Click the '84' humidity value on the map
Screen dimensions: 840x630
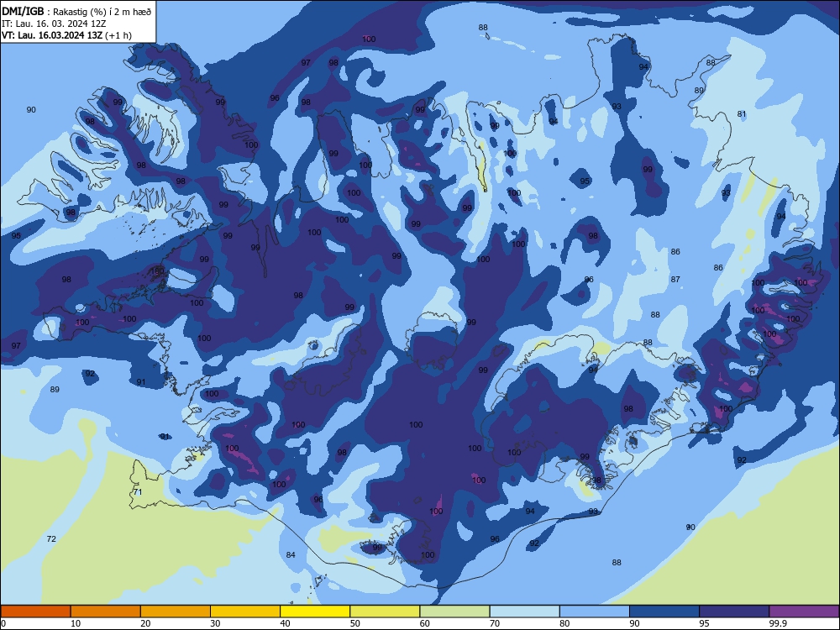(x=291, y=554)
